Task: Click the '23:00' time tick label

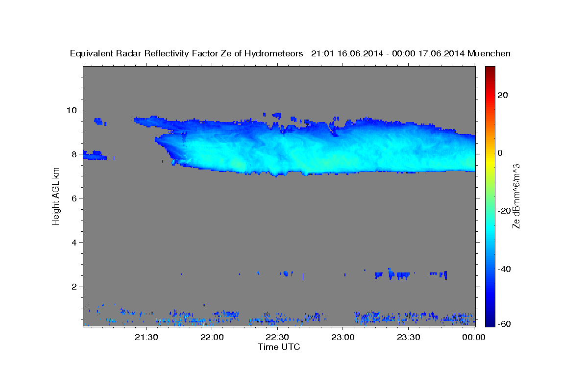Action: (343, 337)
